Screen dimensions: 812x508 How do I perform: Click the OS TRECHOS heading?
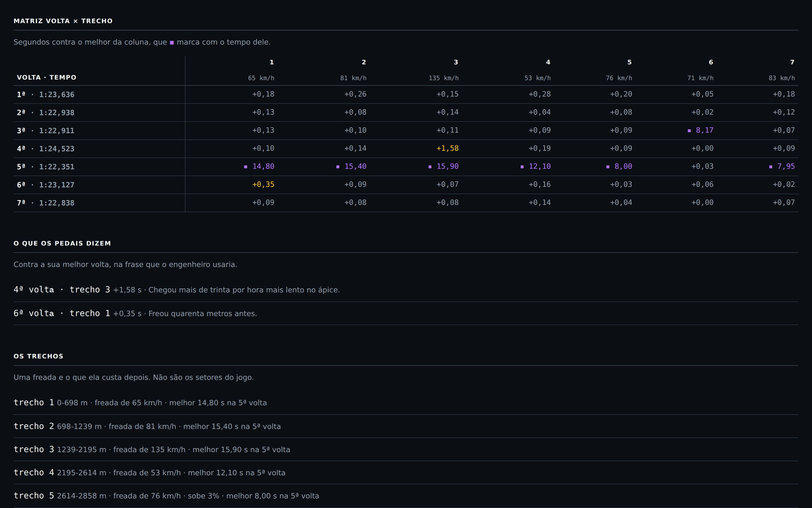pyautogui.click(x=38, y=356)
